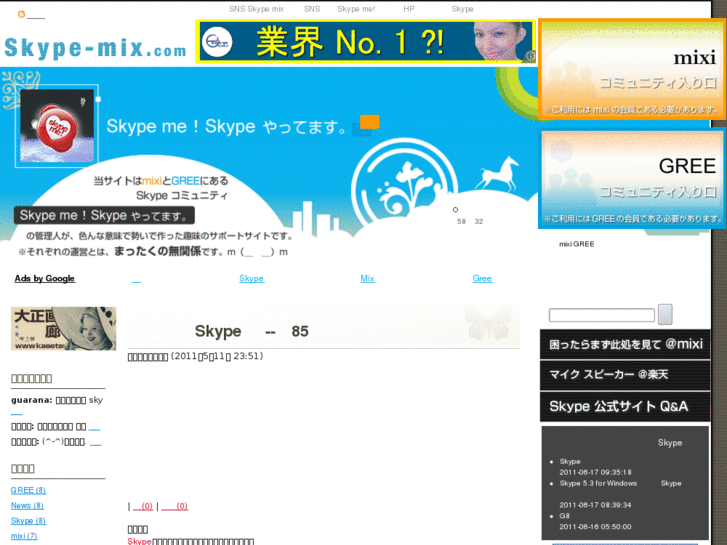Open 'マイク スピーカー @楽天' button
Image resolution: width=727 pixels, height=545 pixels.
point(625,375)
